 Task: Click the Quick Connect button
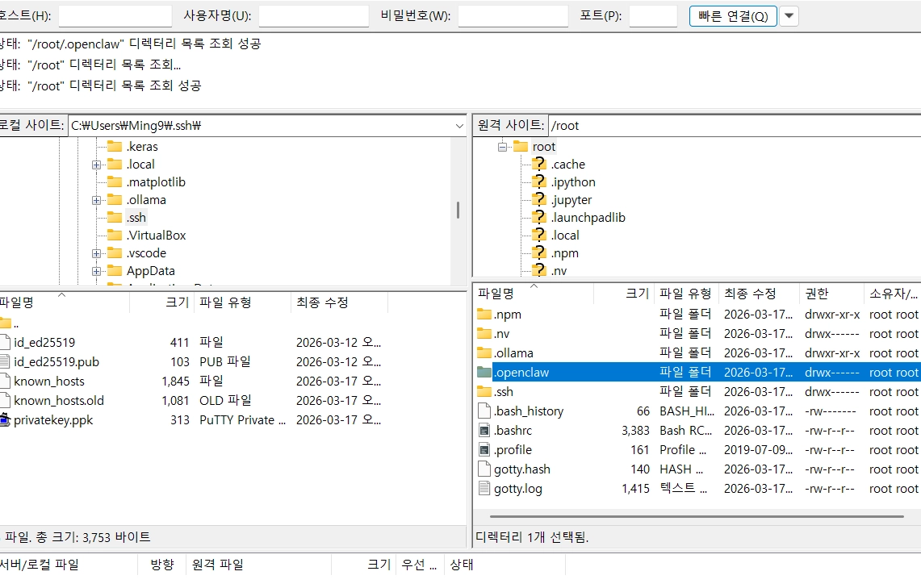pyautogui.click(x=732, y=16)
